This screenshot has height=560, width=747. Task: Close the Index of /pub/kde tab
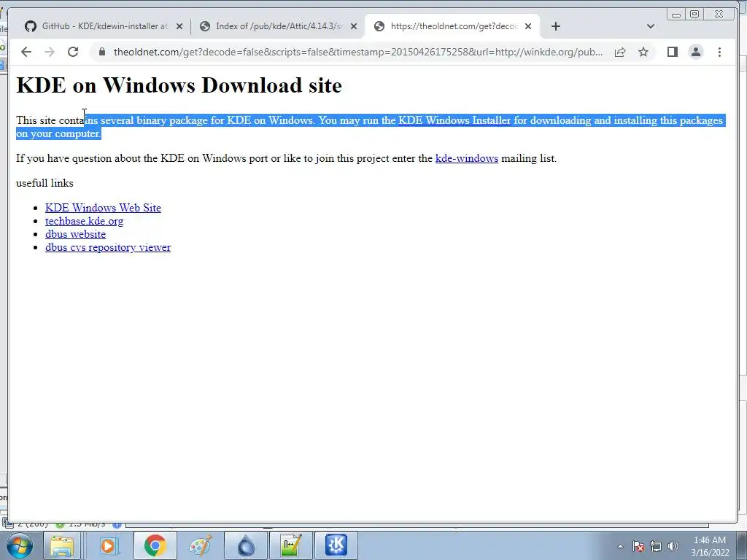[354, 26]
